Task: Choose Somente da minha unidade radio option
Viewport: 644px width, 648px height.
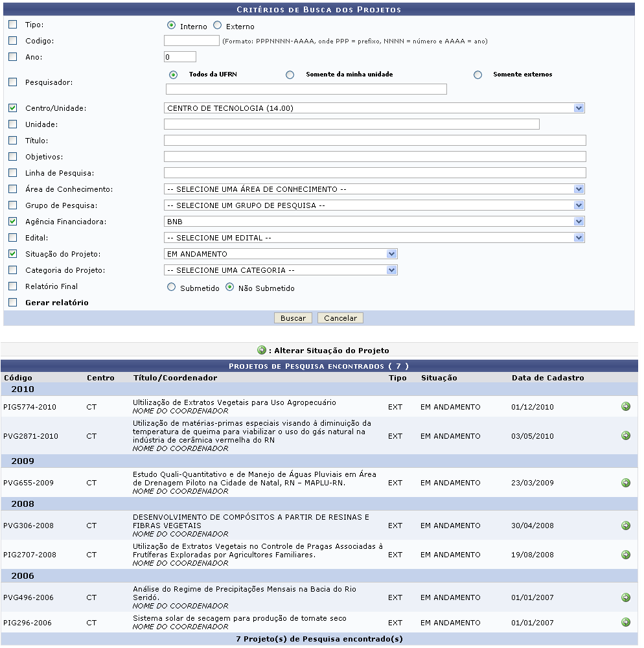Action: pos(290,75)
